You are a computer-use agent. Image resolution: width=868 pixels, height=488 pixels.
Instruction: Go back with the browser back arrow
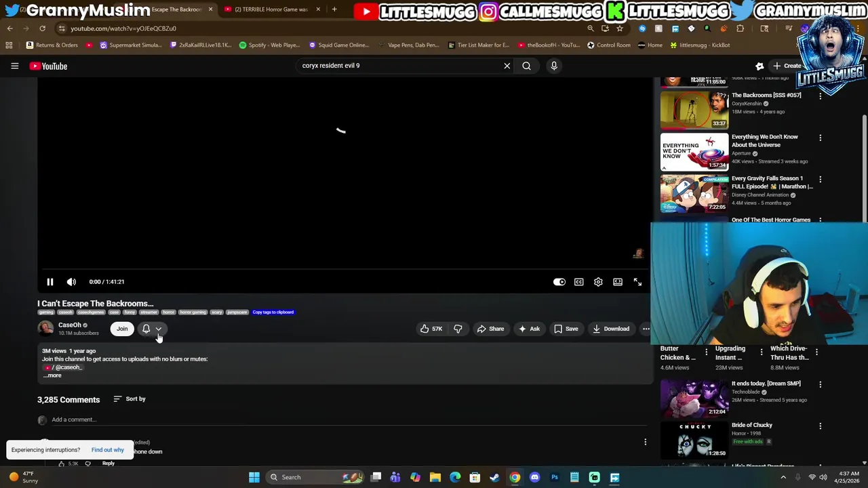(9, 28)
